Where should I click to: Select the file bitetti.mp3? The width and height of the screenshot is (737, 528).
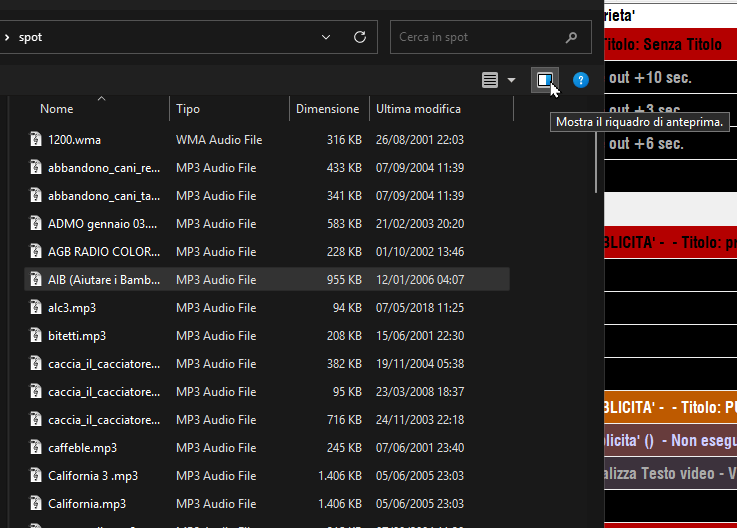point(77,336)
